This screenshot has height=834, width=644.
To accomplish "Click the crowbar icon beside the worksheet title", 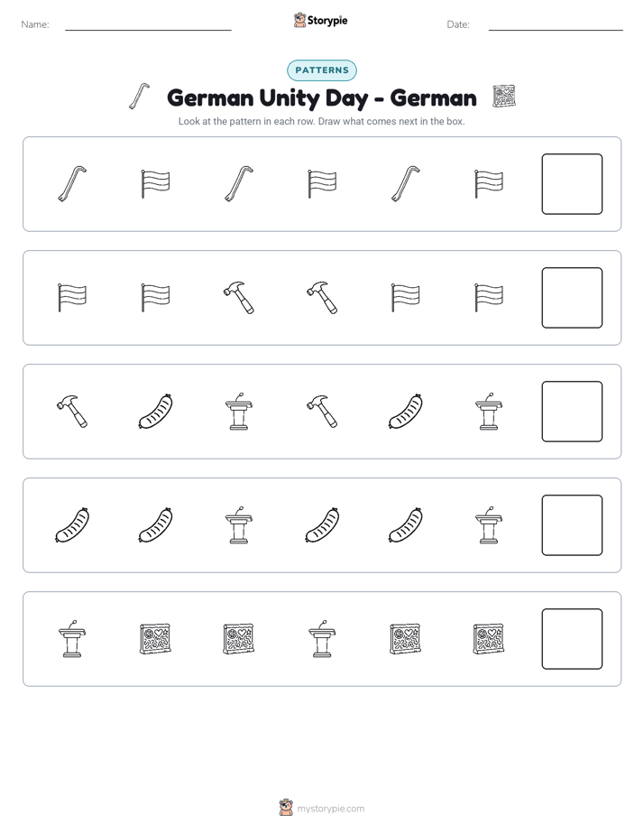I will click(x=139, y=97).
